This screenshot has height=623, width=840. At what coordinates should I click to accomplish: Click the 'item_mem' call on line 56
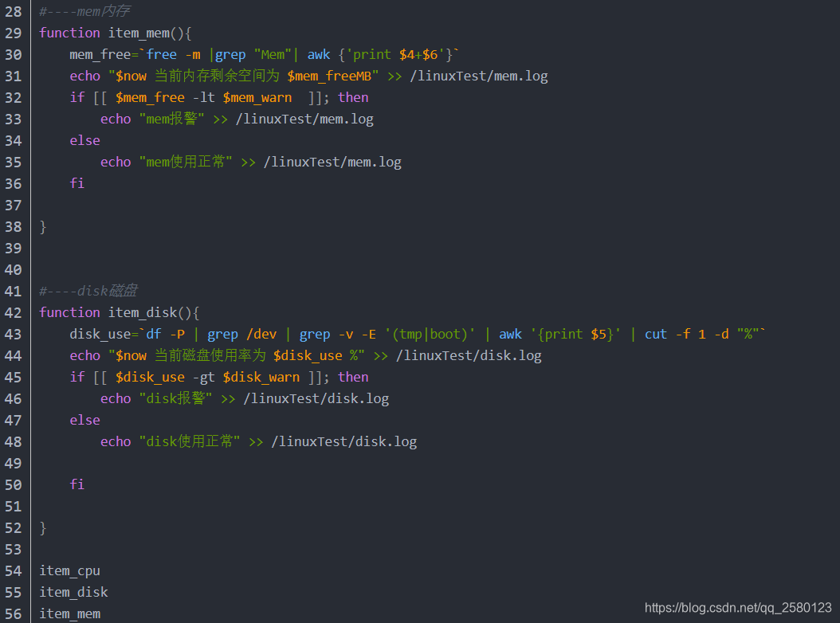coord(69,614)
